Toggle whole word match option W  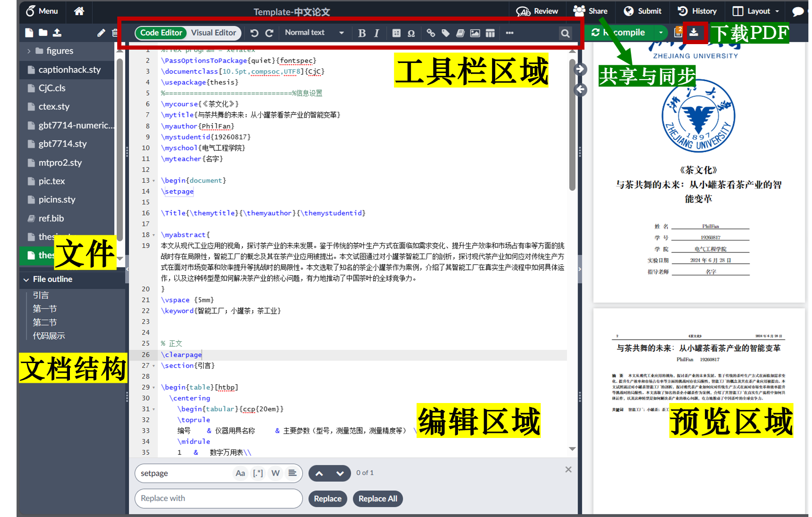[275, 473]
